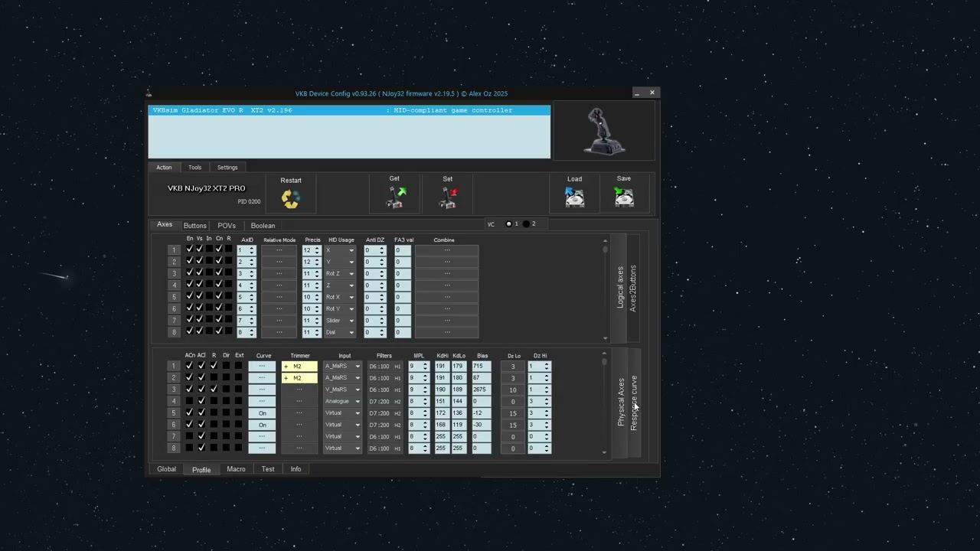Enable R checkbox for logical axis 4
This screenshot has width=980, height=551.
228,285
